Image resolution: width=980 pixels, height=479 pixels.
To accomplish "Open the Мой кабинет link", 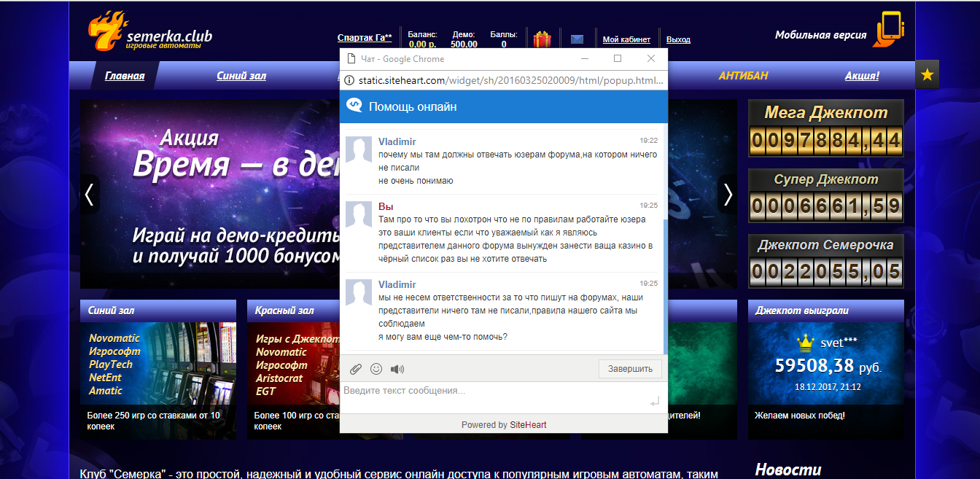I will click(x=626, y=39).
